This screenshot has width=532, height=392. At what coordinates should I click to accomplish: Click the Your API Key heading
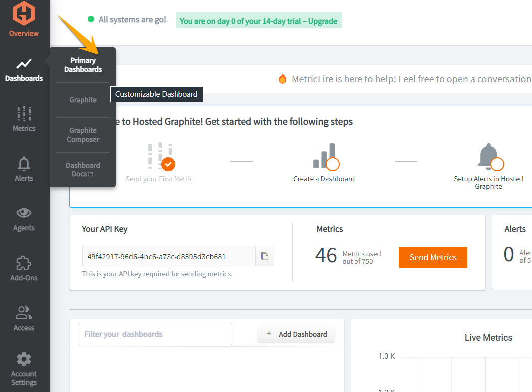(x=105, y=229)
